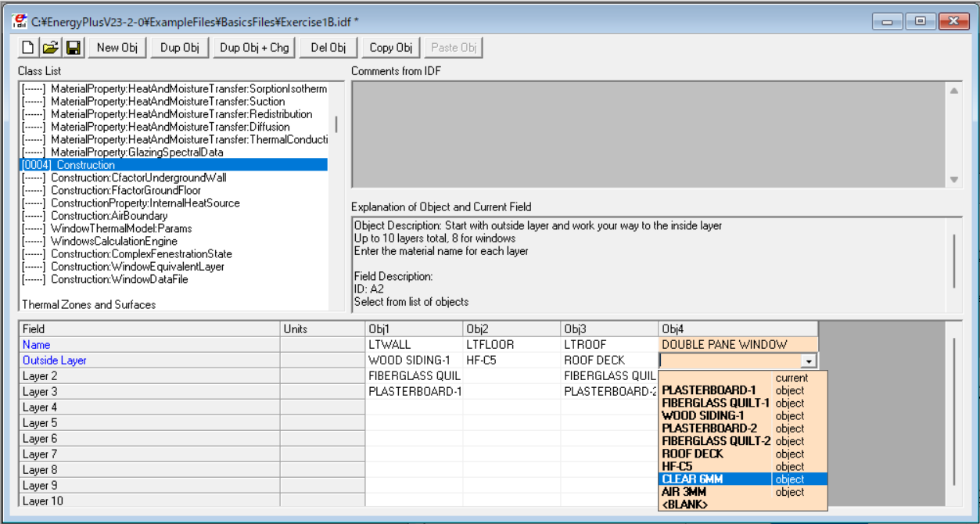980x524 pixels.
Task: Click inside the Comments from IDF text area
Action: (x=648, y=135)
